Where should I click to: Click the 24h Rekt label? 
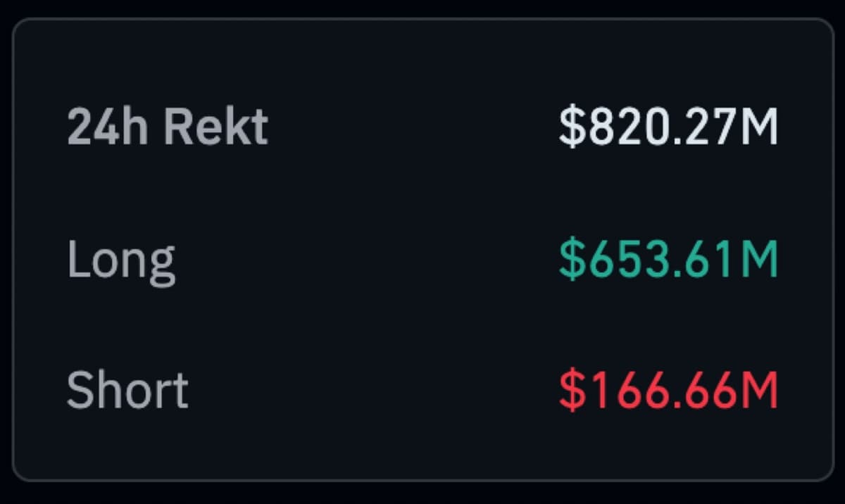tap(167, 127)
